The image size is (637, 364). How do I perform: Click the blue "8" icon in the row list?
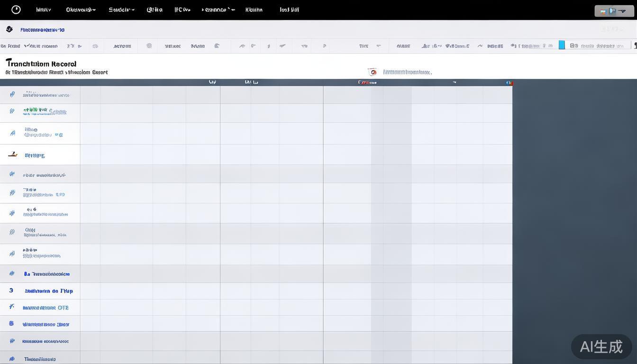point(11,324)
